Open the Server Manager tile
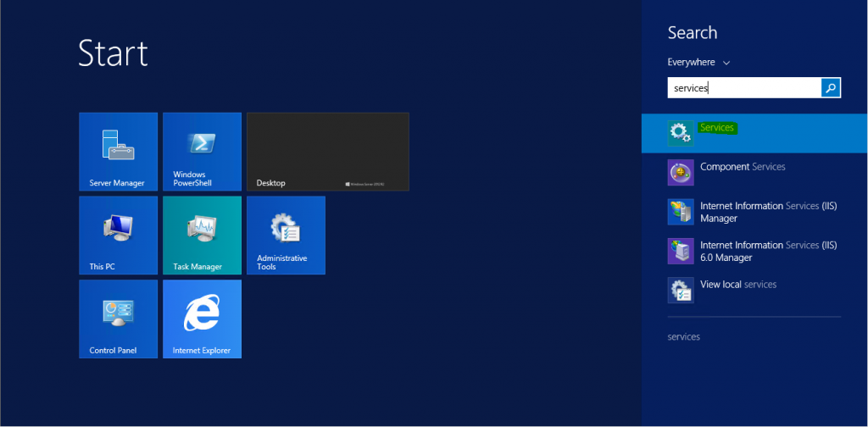The width and height of the screenshot is (868, 427). coord(119,152)
